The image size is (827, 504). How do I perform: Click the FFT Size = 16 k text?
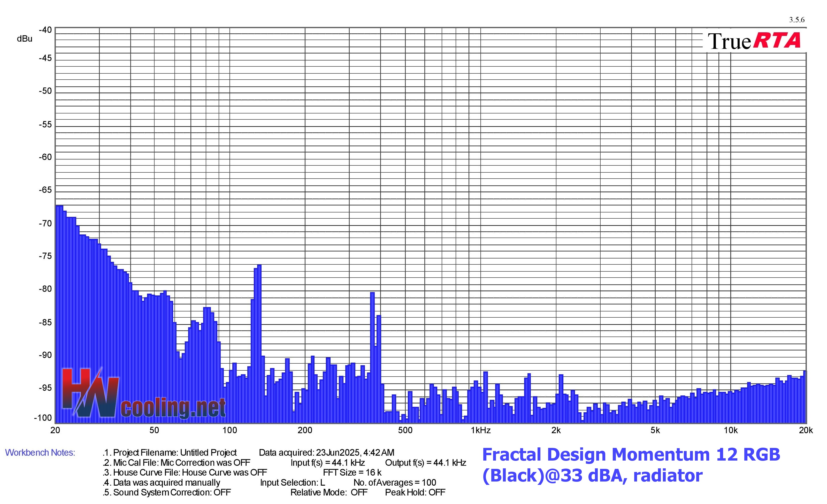pyautogui.click(x=352, y=472)
